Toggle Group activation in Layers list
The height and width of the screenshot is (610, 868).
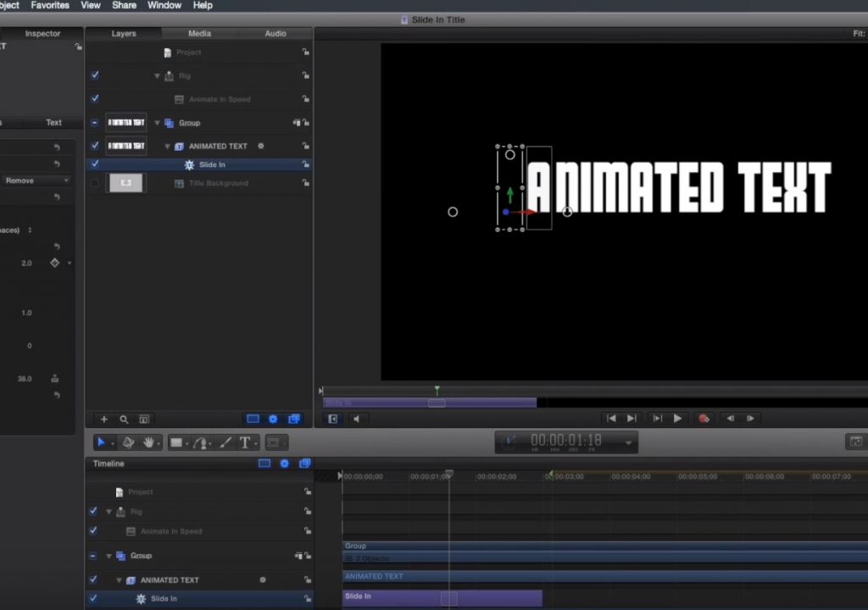tap(95, 122)
